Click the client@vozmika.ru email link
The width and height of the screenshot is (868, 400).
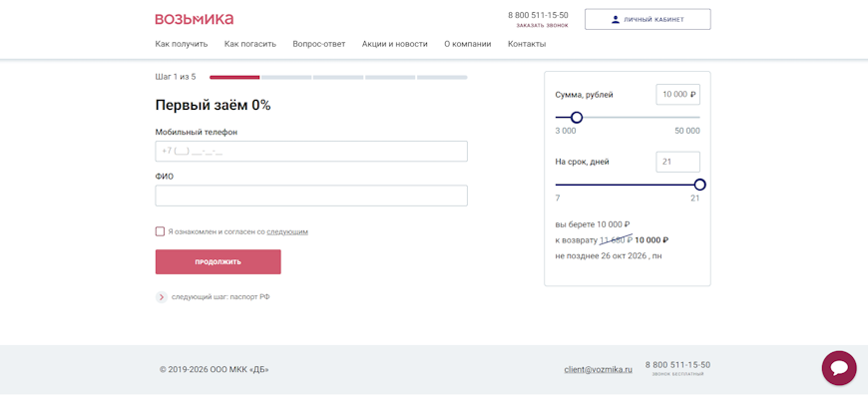coord(598,369)
